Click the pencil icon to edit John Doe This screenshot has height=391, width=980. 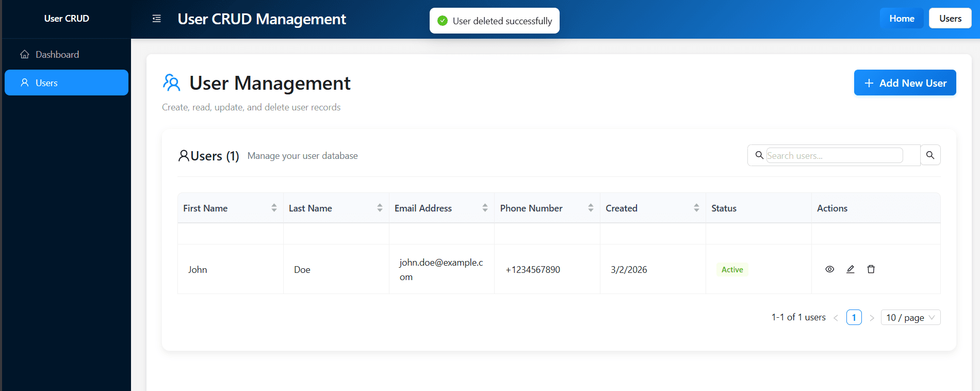[850, 269]
